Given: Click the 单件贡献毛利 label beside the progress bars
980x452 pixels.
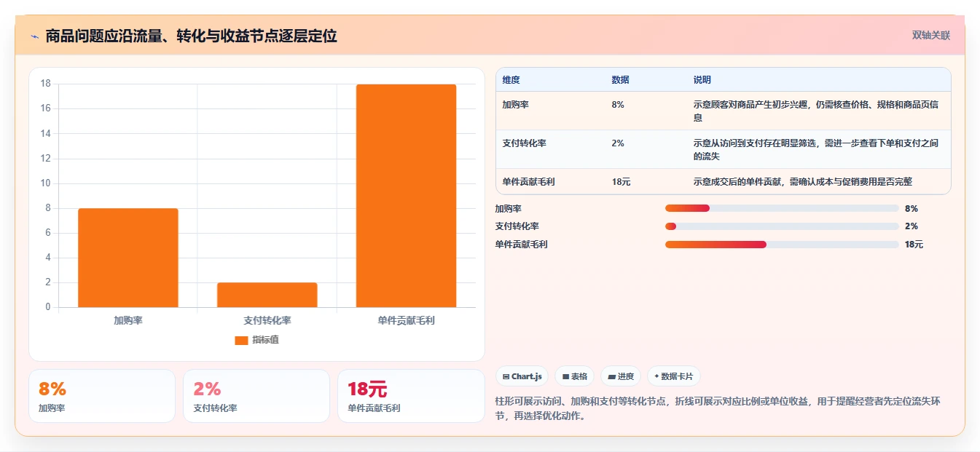Looking at the screenshot, I should tap(521, 245).
